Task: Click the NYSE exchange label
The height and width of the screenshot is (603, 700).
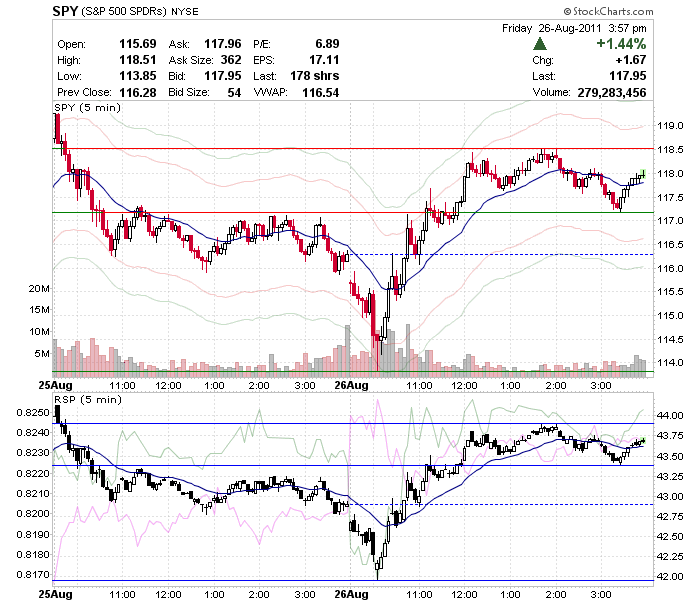Action: pos(185,12)
